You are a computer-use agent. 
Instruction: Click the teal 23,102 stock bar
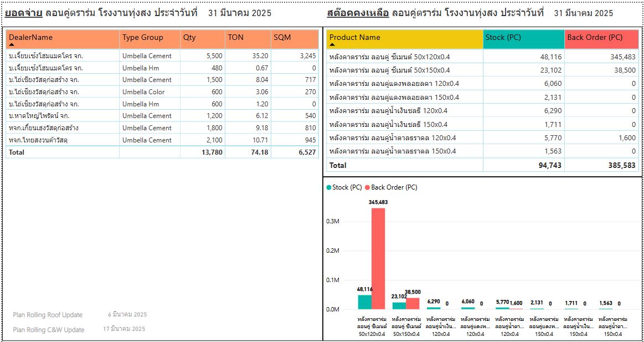point(399,305)
